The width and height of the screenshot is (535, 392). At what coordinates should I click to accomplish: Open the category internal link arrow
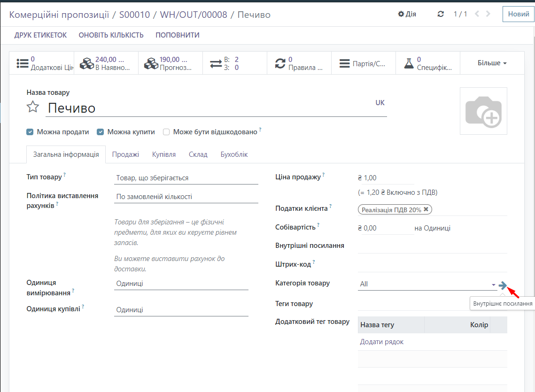coord(503,285)
